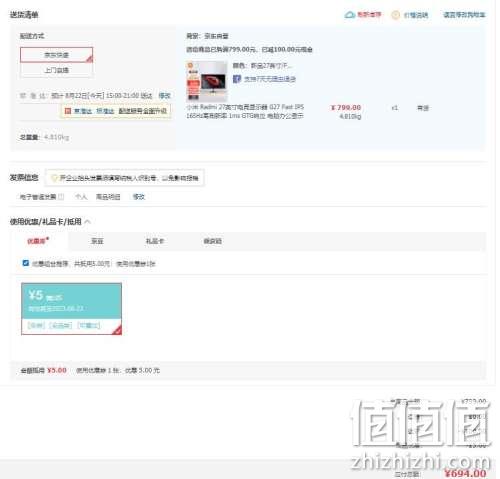500x479 pixels.
Task: Select the teal ¥5 coupon card
Action: pos(71,309)
